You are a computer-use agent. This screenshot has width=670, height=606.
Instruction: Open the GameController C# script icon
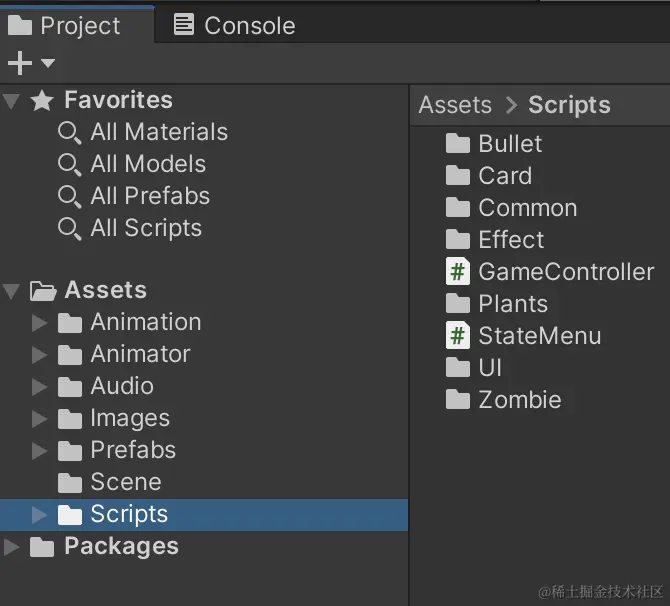[458, 271]
